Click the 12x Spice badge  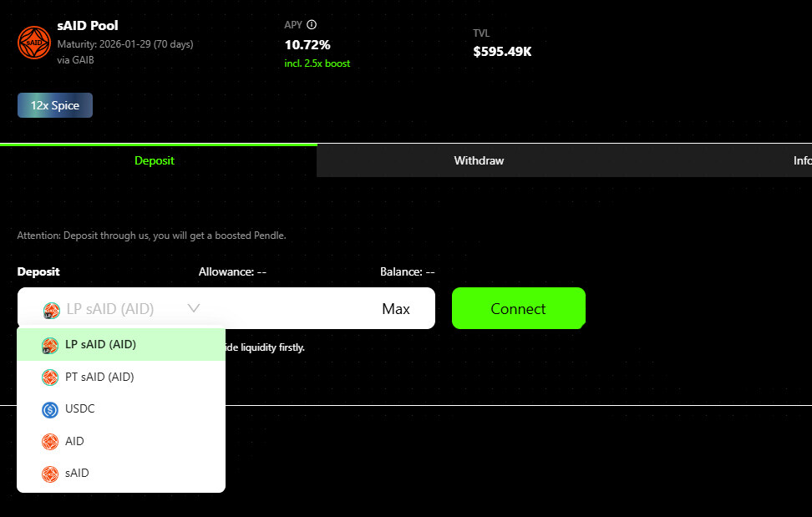(x=55, y=105)
